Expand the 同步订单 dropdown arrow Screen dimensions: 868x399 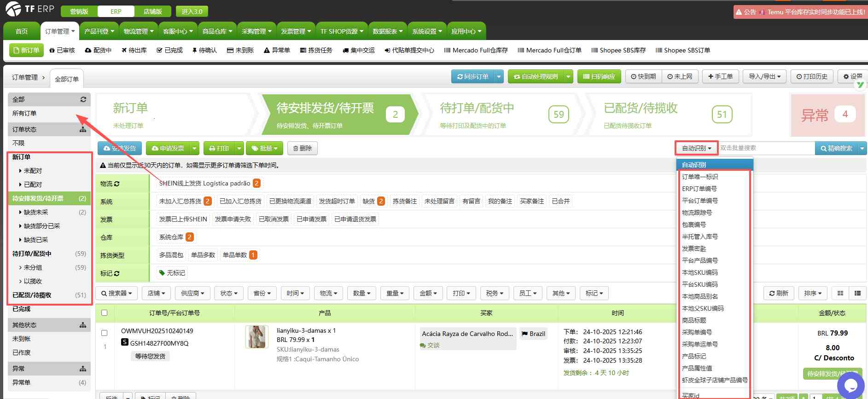point(499,76)
